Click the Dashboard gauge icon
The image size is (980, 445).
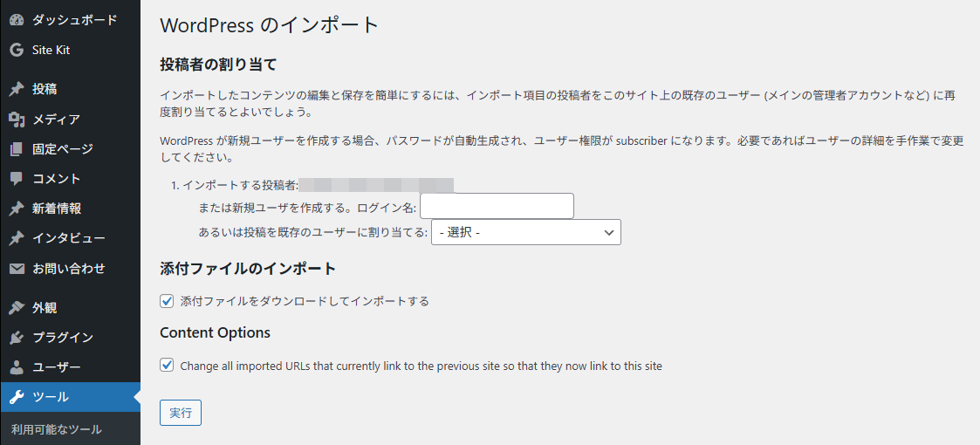(x=17, y=20)
